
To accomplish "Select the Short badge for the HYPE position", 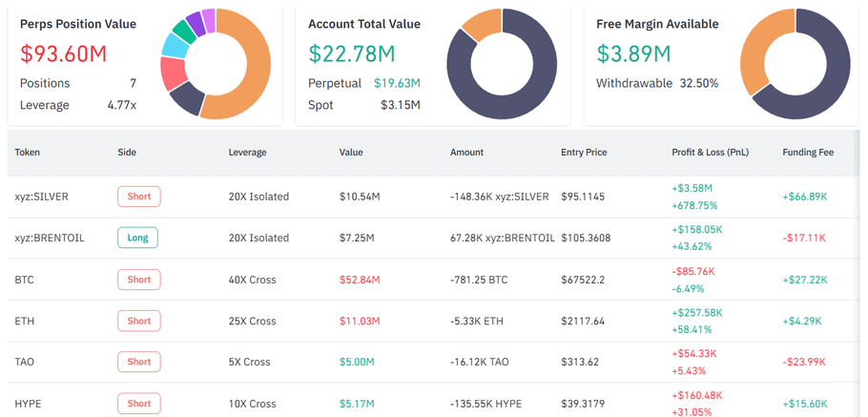I will [138, 404].
